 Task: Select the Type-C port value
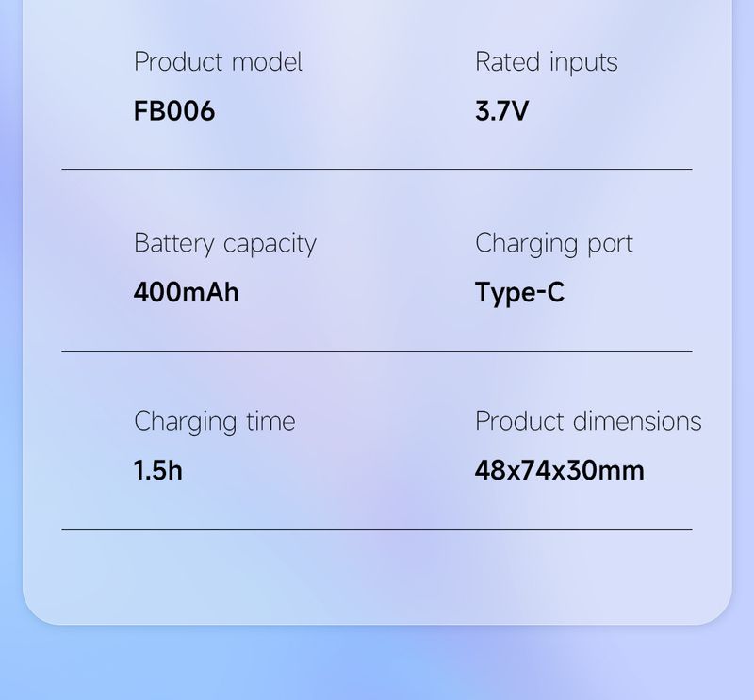pos(519,292)
